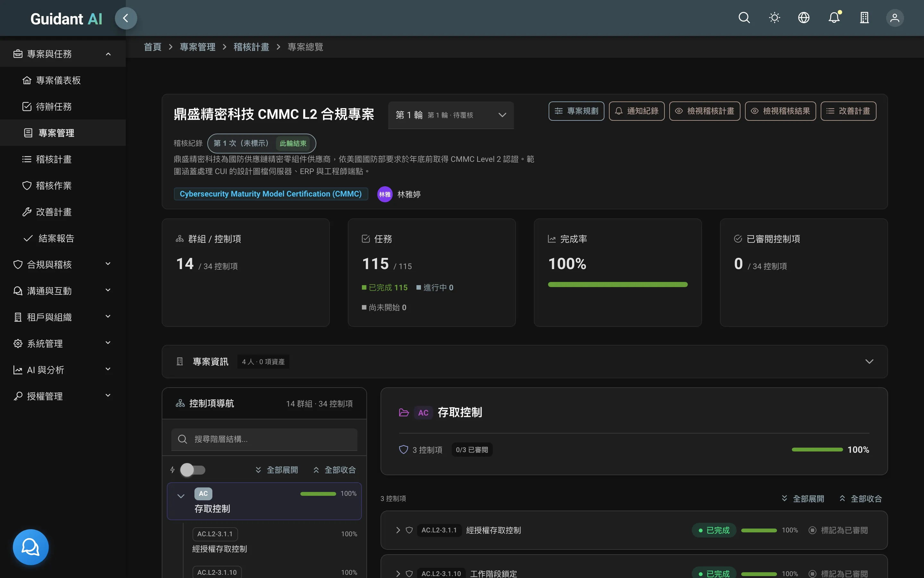Collapse sidebar with back arrow button

pos(126,18)
